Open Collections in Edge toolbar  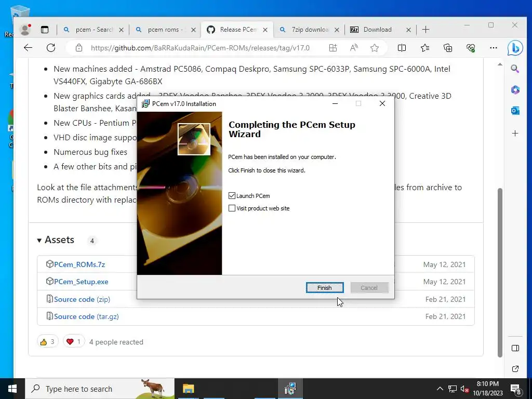448,48
